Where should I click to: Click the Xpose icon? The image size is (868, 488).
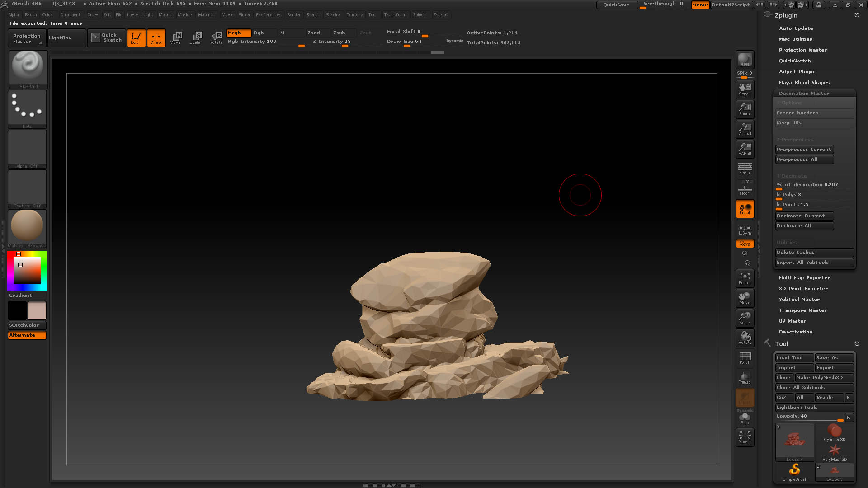745,437
